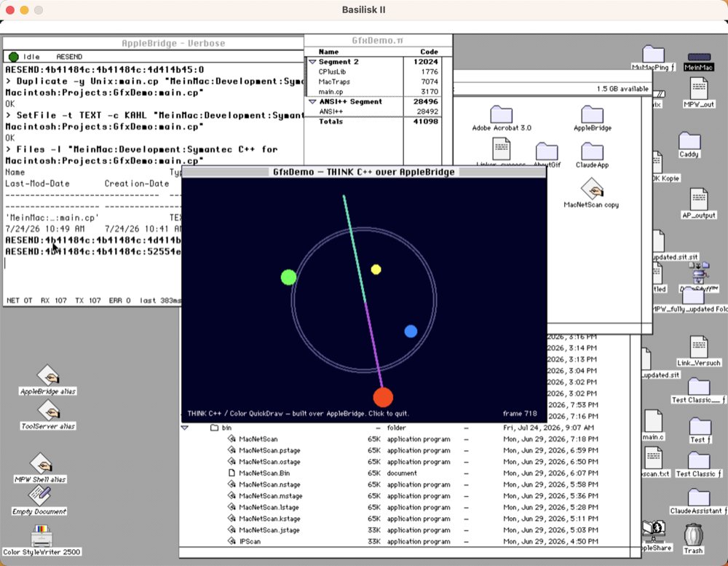Select the MacNetScan application icon in list
Image resolution: width=728 pixels, height=566 pixels.
point(232,439)
